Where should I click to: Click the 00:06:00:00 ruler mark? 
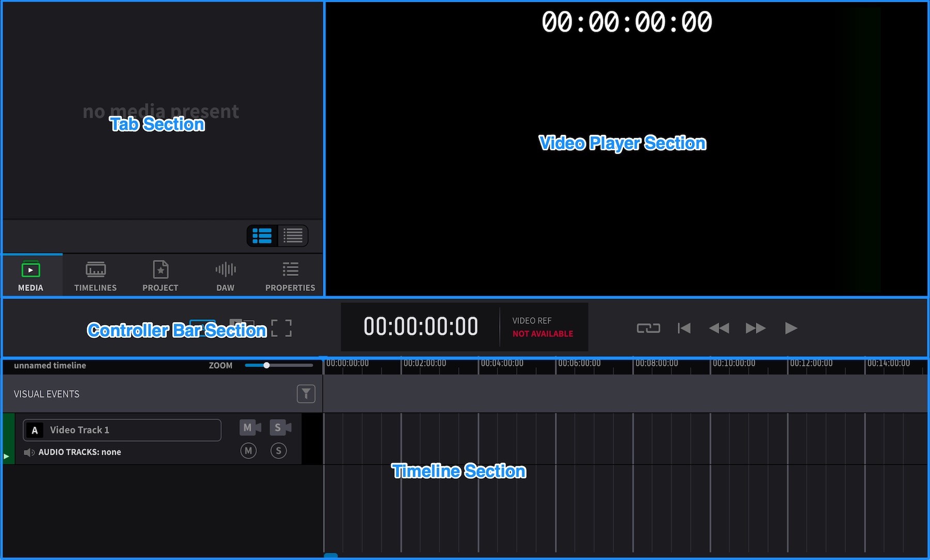coord(579,363)
